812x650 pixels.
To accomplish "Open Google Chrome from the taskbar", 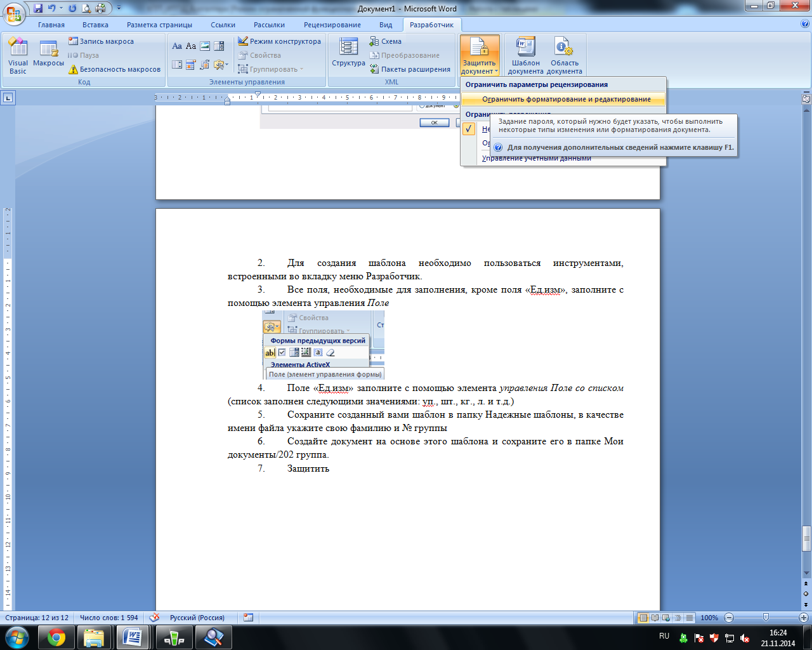I will [56, 637].
